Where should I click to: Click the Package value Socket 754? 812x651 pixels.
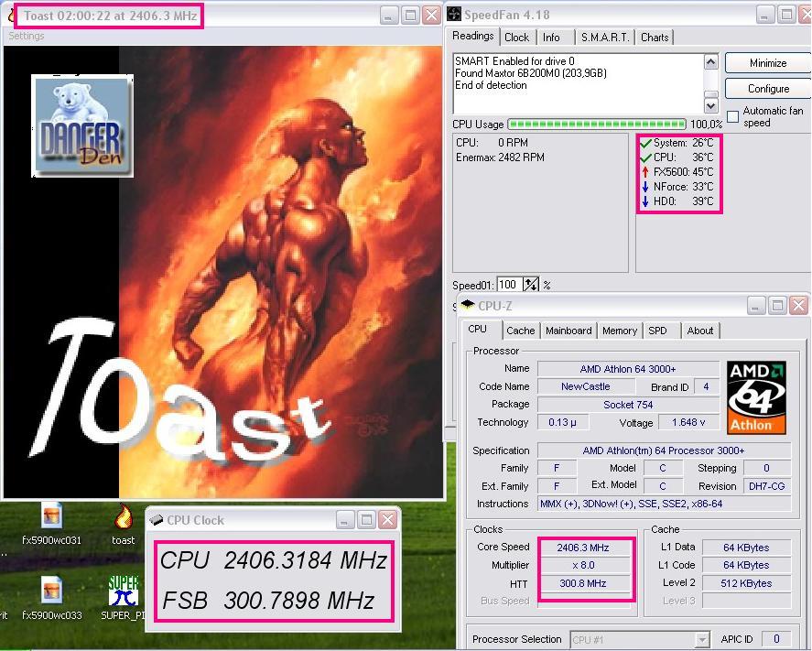pyautogui.click(x=628, y=405)
